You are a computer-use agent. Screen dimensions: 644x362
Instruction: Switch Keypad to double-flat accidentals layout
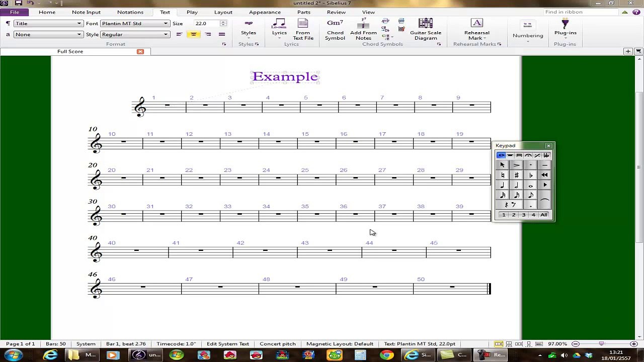point(546,155)
